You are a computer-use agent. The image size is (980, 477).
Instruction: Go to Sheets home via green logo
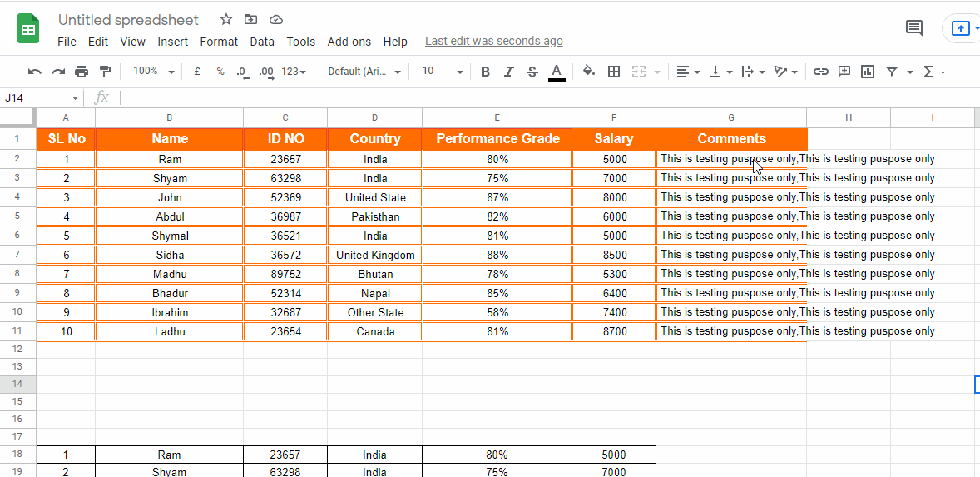(28, 29)
